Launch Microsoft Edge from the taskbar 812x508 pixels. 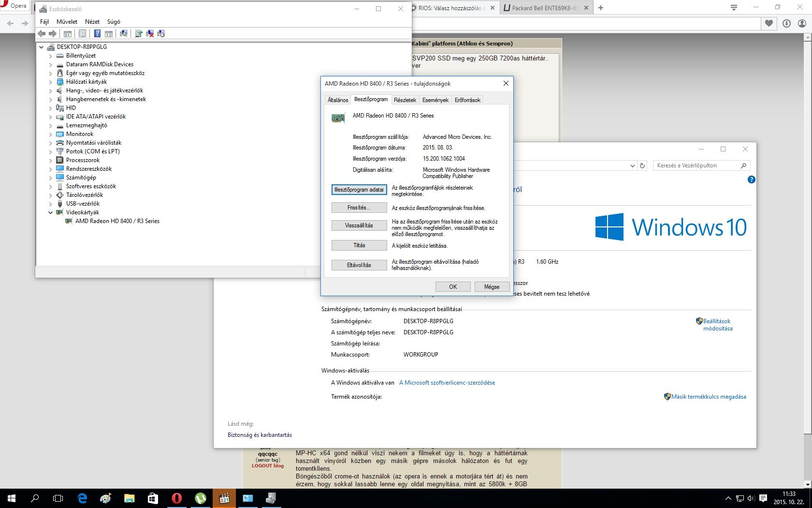pyautogui.click(x=82, y=498)
